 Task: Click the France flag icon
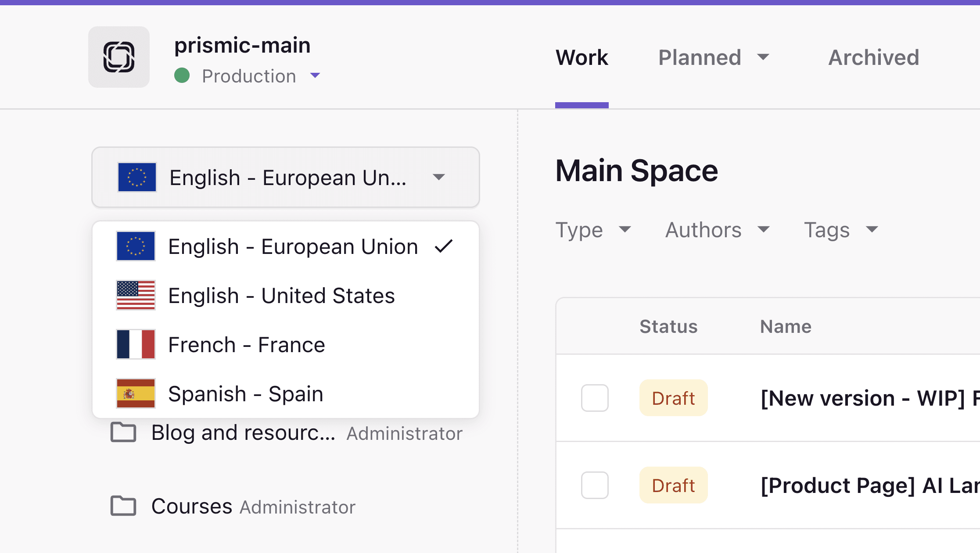coord(136,344)
